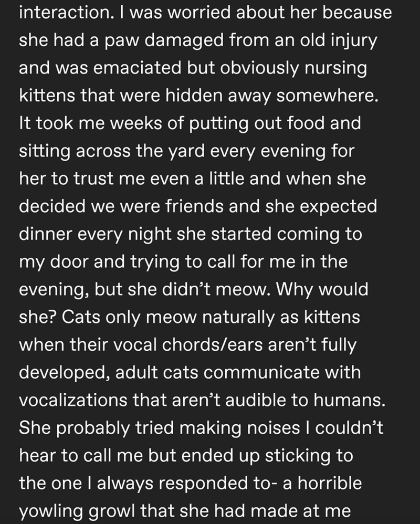Click the word "trust" in the paragraph
The width and height of the screenshot is (420, 524).
pyautogui.click(x=92, y=179)
